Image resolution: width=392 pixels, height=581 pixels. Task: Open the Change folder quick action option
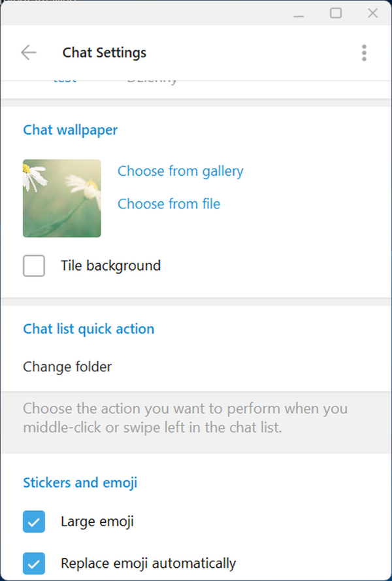67,367
